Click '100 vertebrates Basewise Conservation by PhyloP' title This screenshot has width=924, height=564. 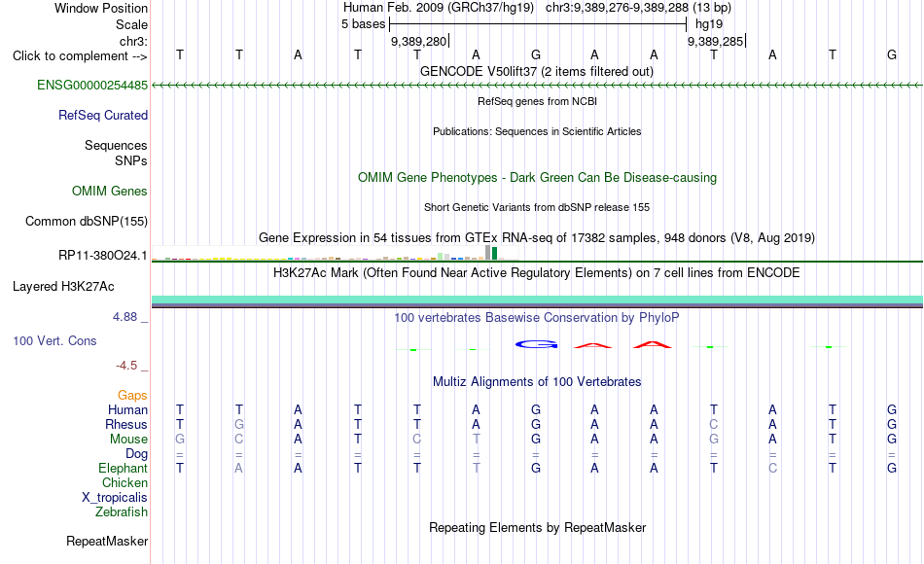pyautogui.click(x=536, y=317)
